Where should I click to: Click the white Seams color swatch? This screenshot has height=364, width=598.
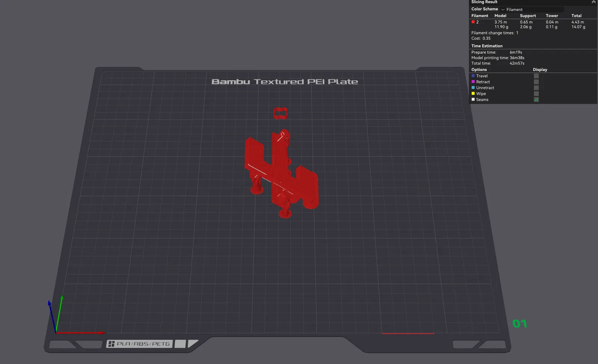[473, 100]
